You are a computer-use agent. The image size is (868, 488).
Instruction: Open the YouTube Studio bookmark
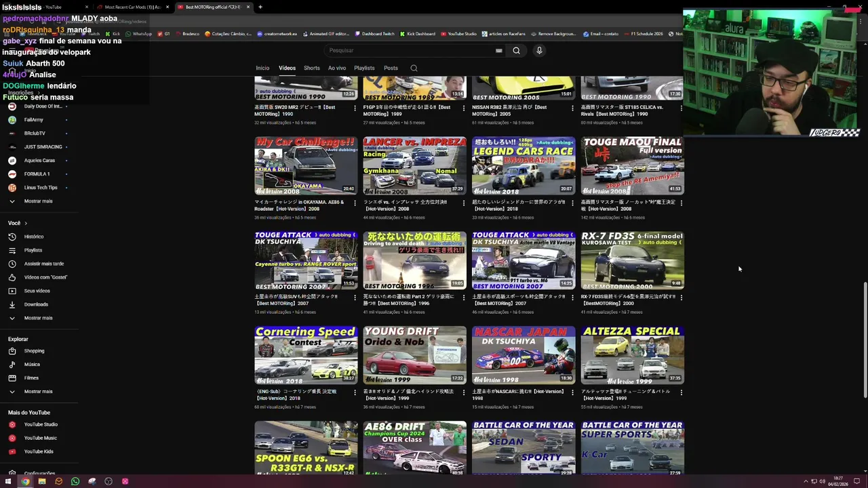(x=458, y=34)
